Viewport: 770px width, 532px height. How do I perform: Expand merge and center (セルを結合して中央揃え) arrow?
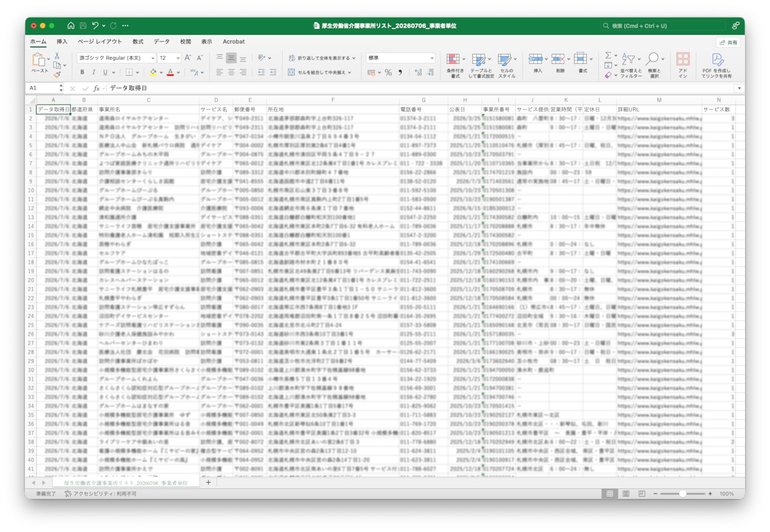[x=350, y=73]
